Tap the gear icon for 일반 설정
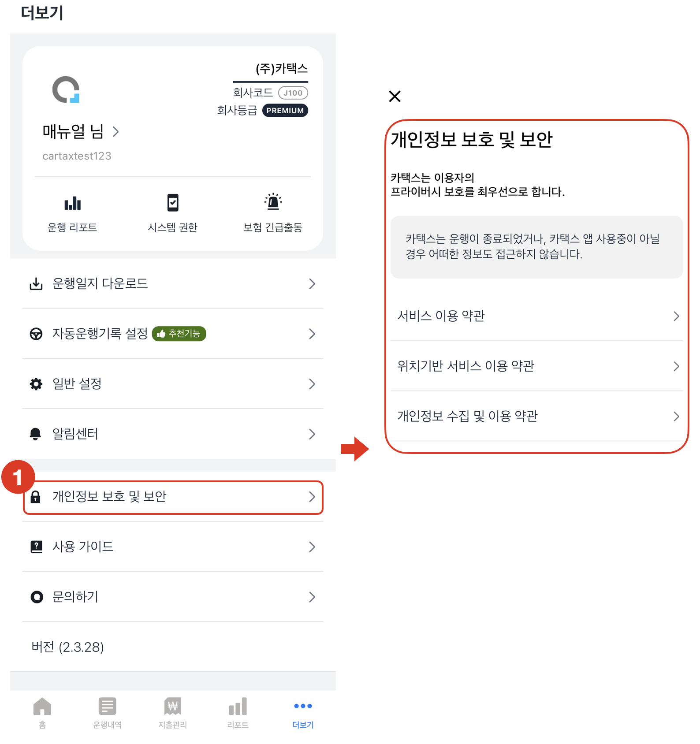Viewport: 700px width, 744px height. pos(36,384)
